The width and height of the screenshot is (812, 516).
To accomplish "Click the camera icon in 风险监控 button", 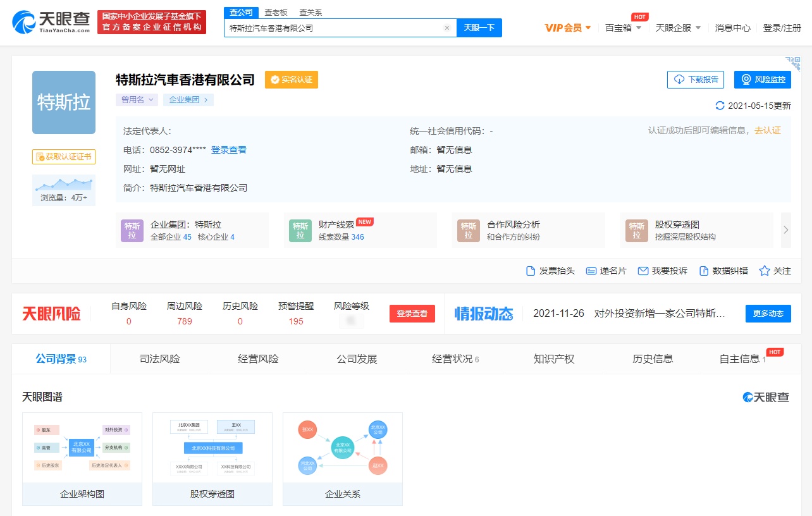I will (x=746, y=80).
